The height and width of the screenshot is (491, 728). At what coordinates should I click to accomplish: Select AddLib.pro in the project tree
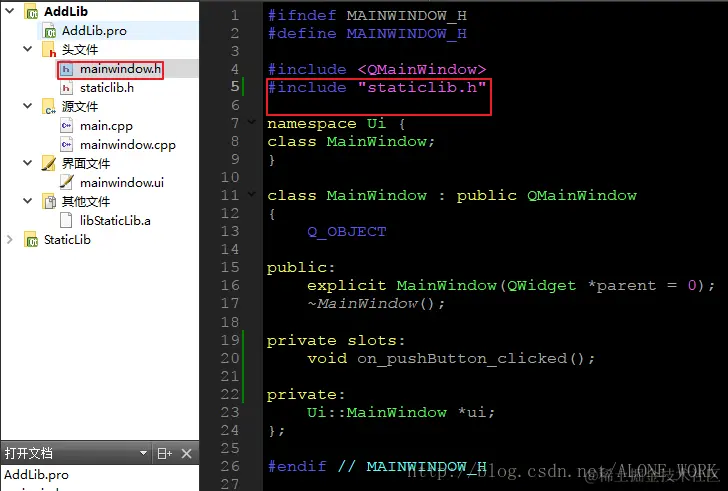click(x=94, y=31)
